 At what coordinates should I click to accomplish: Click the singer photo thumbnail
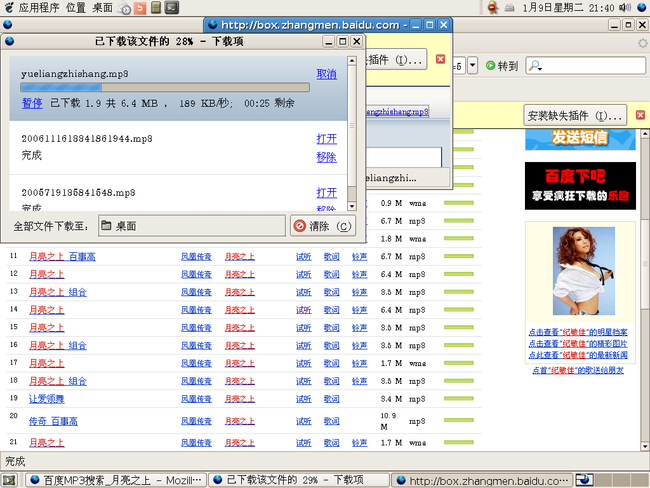[x=584, y=271]
